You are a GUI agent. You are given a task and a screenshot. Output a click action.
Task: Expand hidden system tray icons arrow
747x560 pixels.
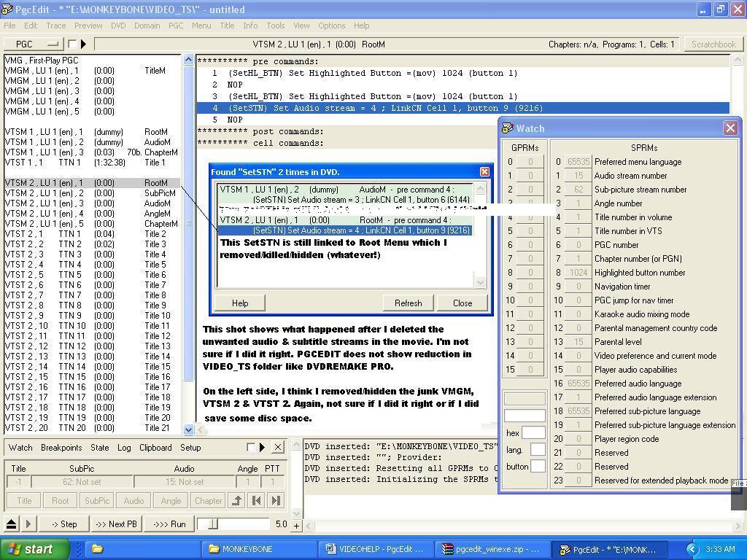point(692,549)
